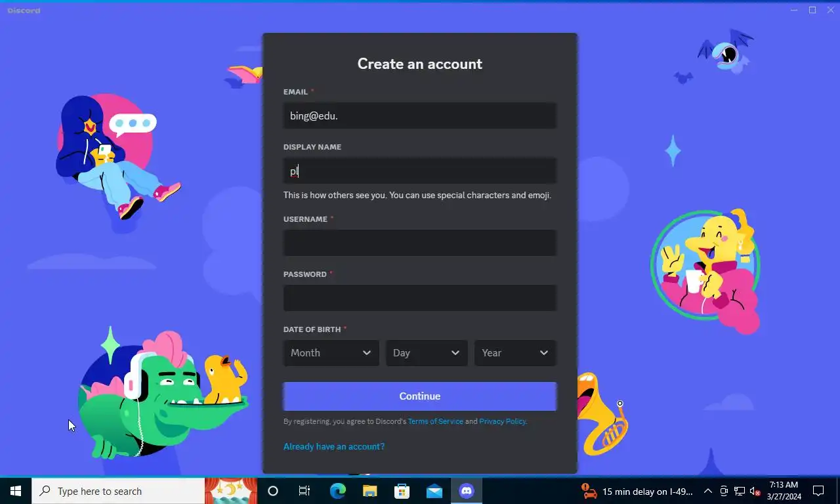
Task: Focus the Display Name field
Action: (x=420, y=171)
